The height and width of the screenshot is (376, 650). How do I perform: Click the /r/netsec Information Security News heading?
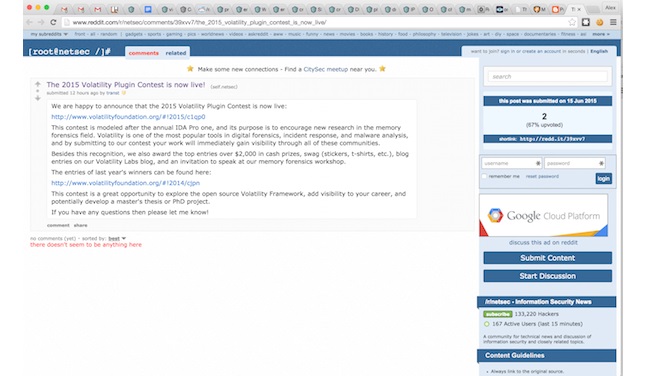[x=538, y=302]
